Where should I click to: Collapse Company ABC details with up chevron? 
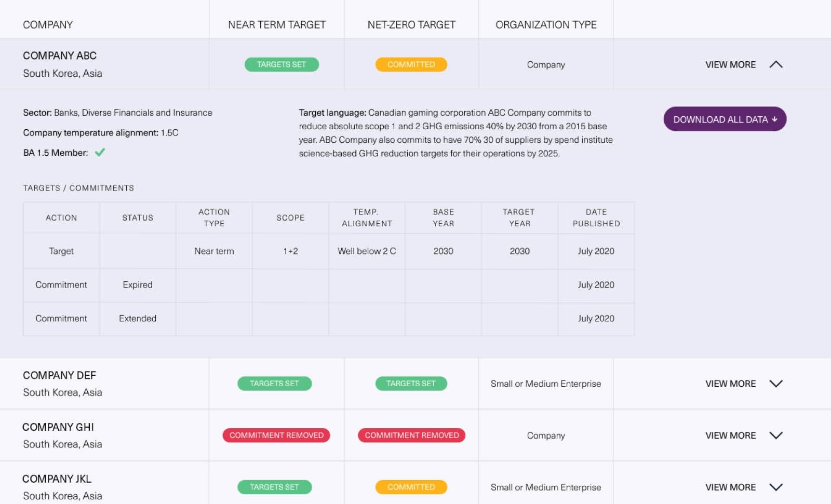(775, 64)
